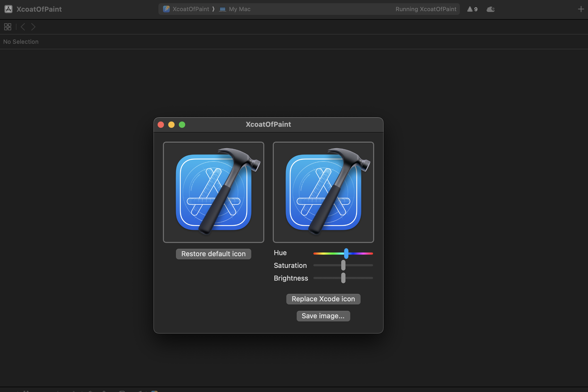Click the No Selection jump bar
Viewport: 588px width, 392px height.
click(x=21, y=42)
